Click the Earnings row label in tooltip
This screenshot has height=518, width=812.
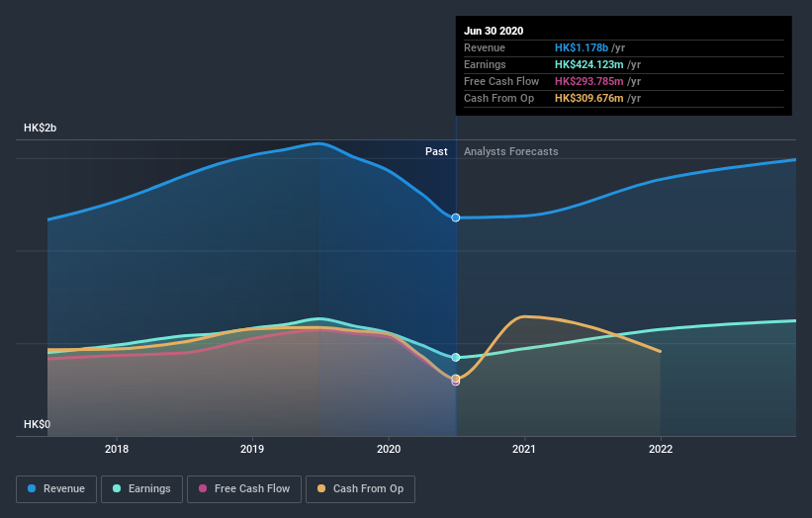[485, 64]
